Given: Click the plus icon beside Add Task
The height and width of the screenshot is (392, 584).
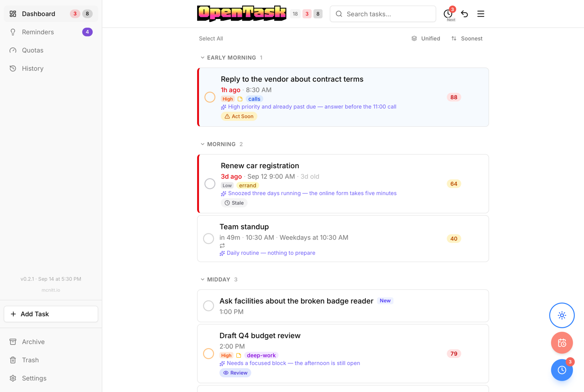Looking at the screenshot, I should click(x=13, y=314).
